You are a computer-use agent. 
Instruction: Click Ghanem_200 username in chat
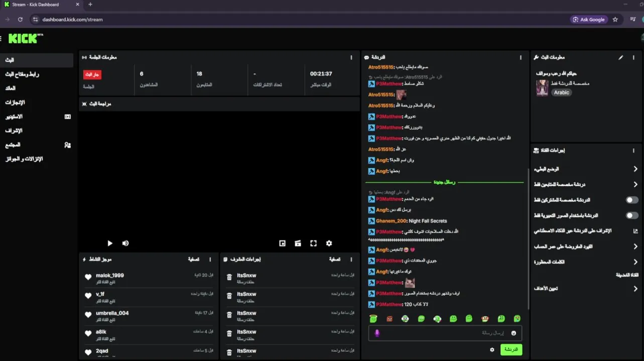[391, 221]
